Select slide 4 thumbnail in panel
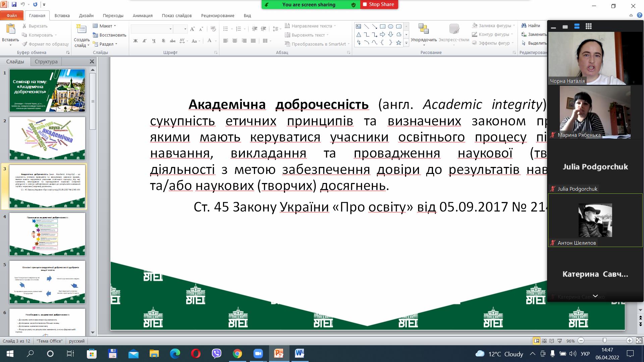Image resolution: width=644 pixels, height=362 pixels. (x=47, y=234)
